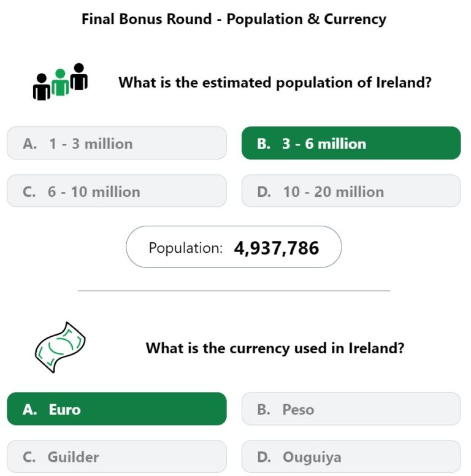Click the 'Population:' label text
471x476 pixels.
(185, 248)
